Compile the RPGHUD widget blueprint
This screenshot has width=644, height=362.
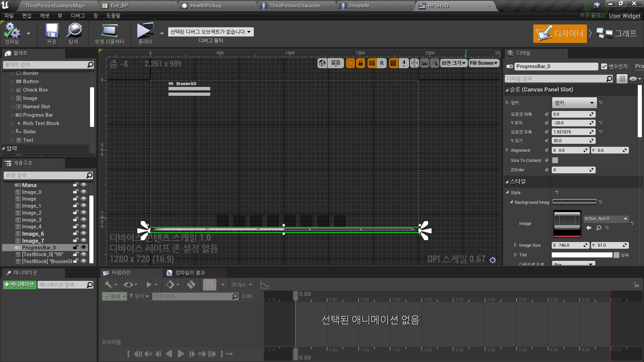(x=13, y=33)
